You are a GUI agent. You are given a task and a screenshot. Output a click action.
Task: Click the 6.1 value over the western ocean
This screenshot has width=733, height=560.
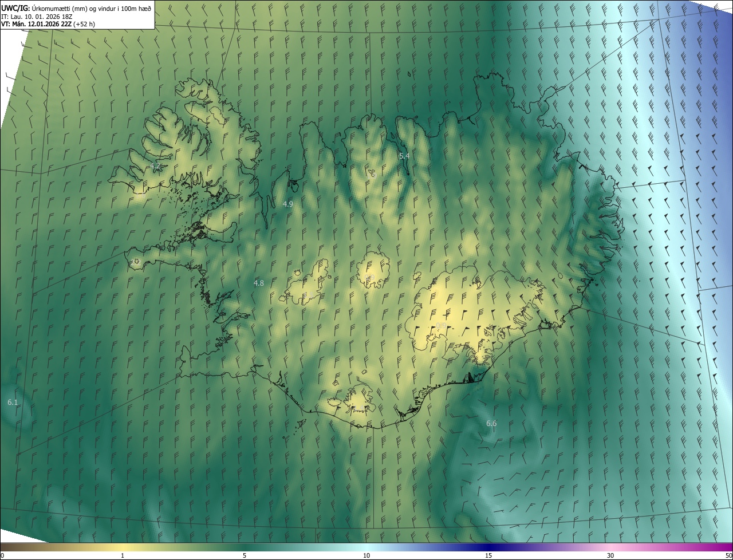(x=13, y=403)
